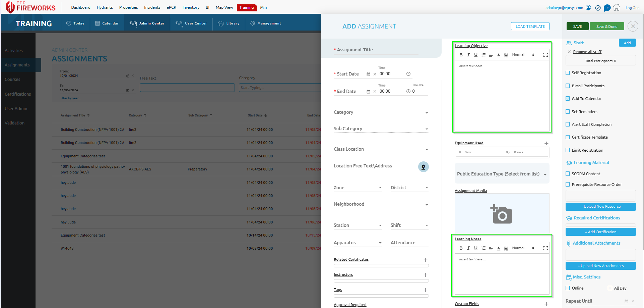Enable the Self Registration checkbox
This screenshot has width=644, height=308.
coord(568,73)
